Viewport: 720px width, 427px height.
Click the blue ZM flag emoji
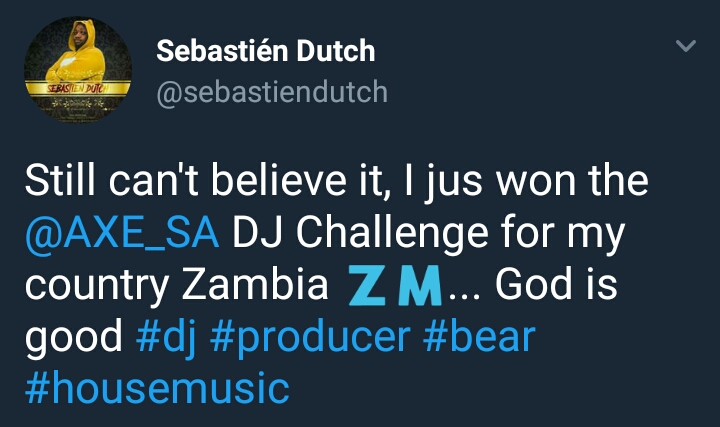click(x=395, y=286)
